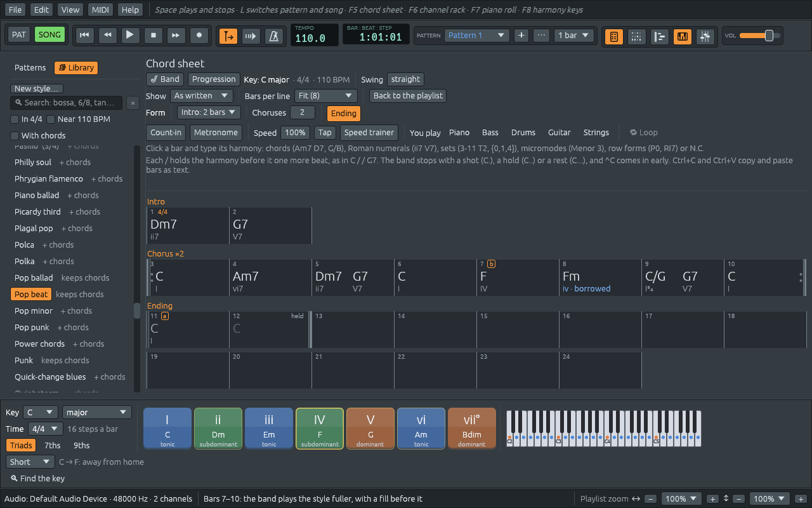The width and height of the screenshot is (812, 508).
Task: Zoom out the playlist horizontally
Action: [x=652, y=499]
